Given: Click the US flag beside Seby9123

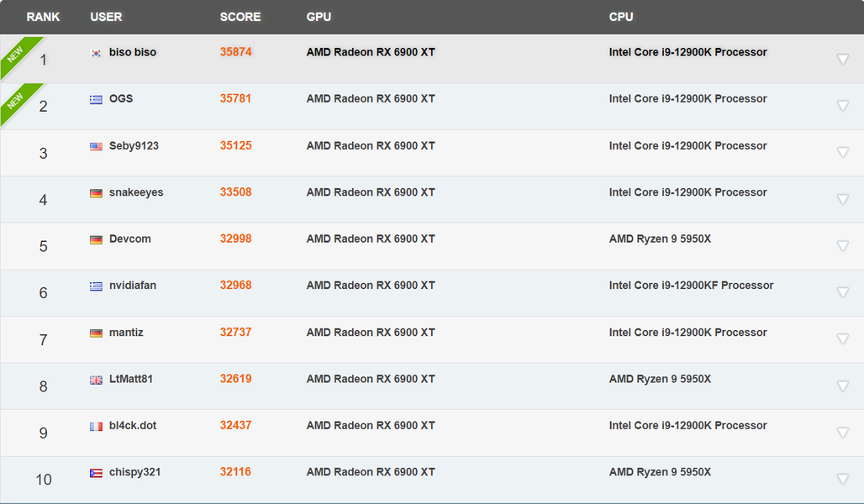Looking at the screenshot, I should coord(96,146).
